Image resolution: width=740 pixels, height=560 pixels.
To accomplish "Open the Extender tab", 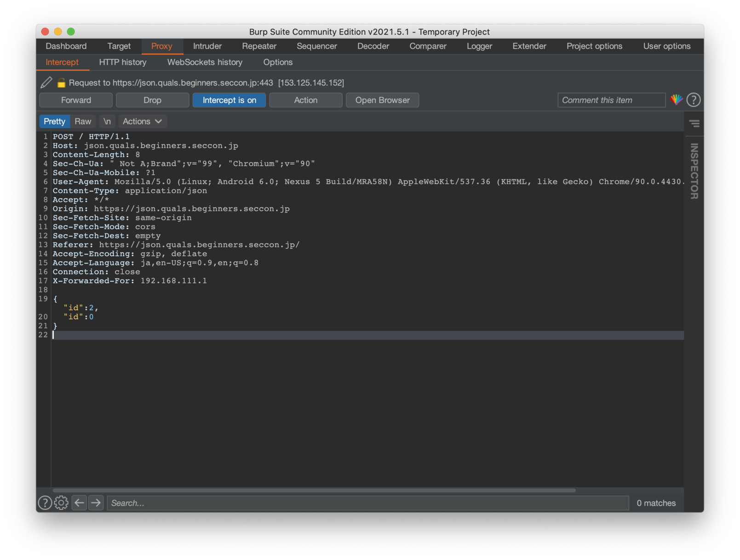I will coord(529,46).
